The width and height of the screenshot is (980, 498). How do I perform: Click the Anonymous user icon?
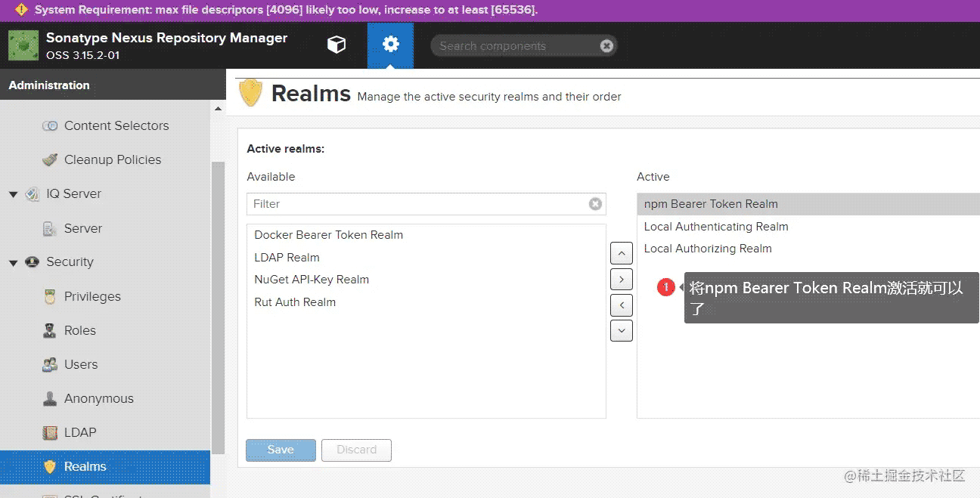(50, 399)
